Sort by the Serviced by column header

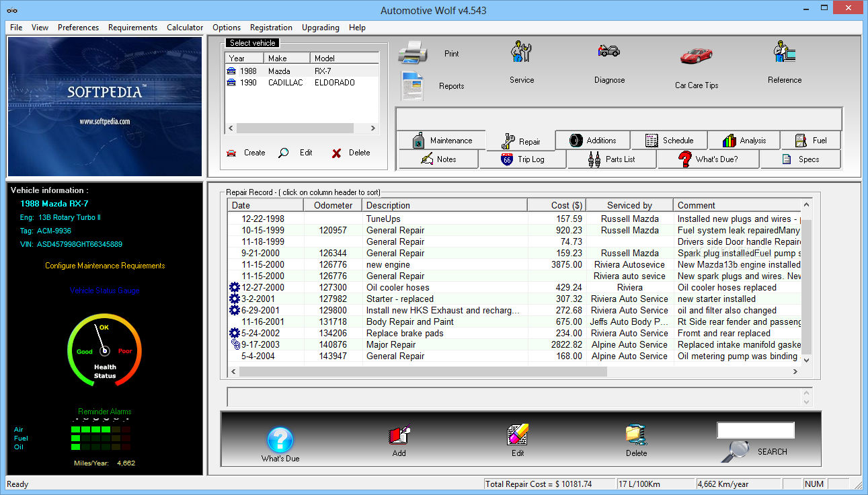(x=629, y=205)
